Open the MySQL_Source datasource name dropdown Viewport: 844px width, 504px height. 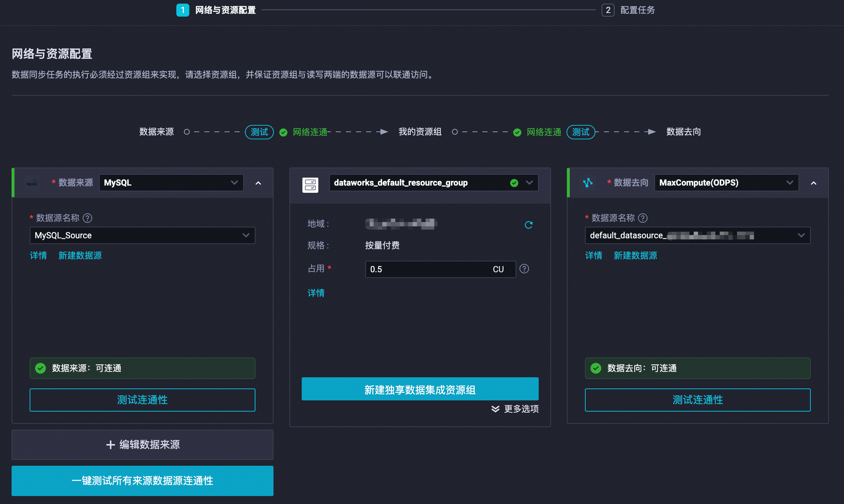pyautogui.click(x=142, y=235)
